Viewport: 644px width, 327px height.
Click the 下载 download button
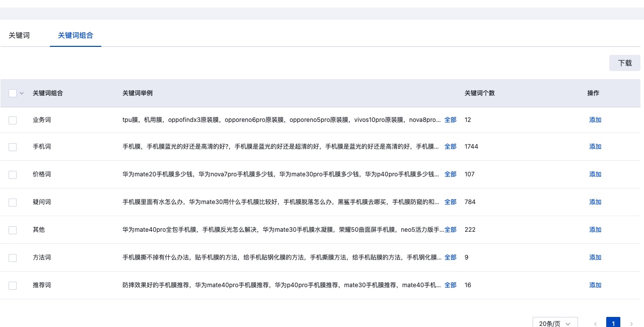[x=624, y=63]
